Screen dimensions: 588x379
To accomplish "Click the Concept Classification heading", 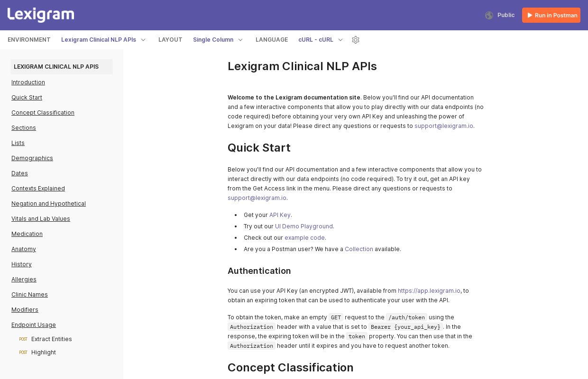I will 290,368.
